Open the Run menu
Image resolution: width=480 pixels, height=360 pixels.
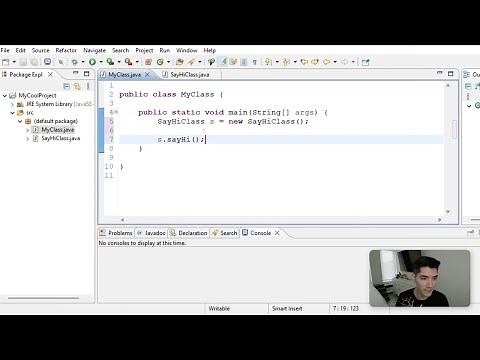(x=165, y=50)
